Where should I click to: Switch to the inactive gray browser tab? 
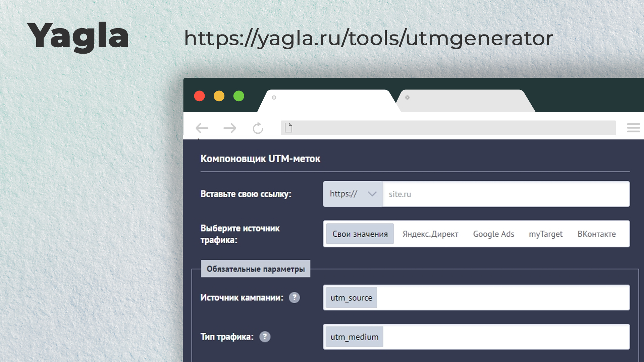pyautogui.click(x=466, y=101)
